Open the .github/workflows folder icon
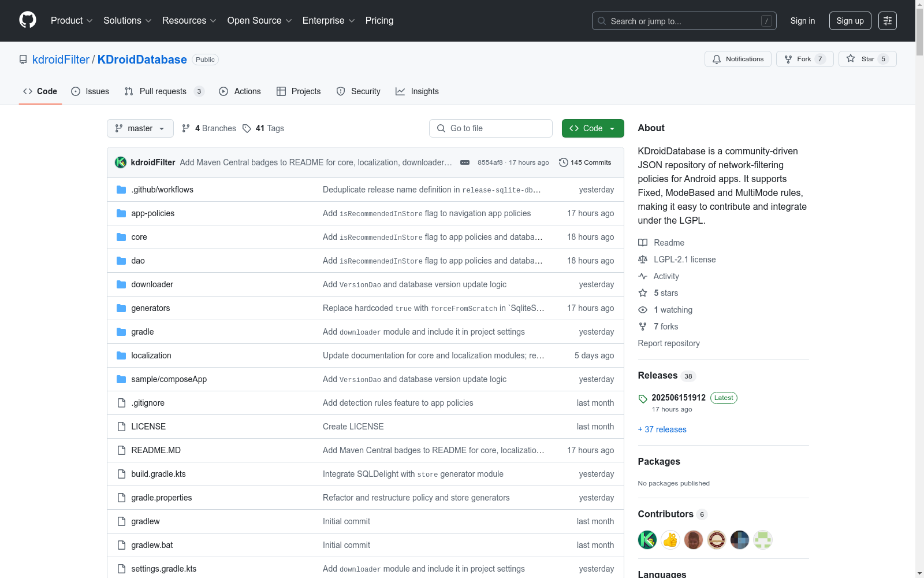Screen dimensions: 924x578 point(121,190)
